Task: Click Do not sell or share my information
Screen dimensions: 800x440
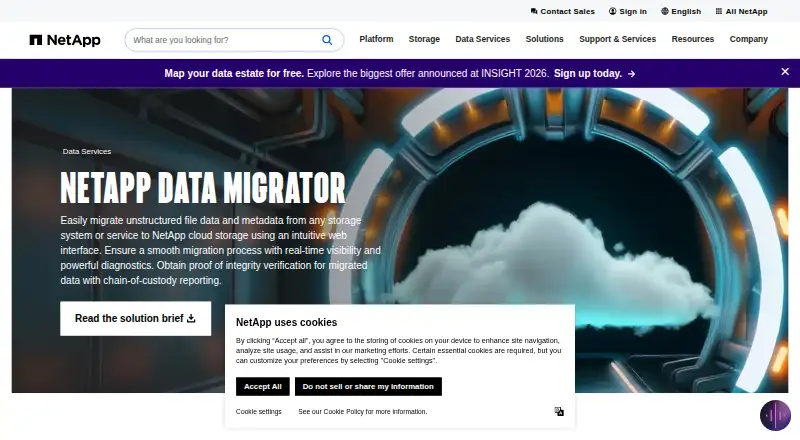Action: click(368, 386)
